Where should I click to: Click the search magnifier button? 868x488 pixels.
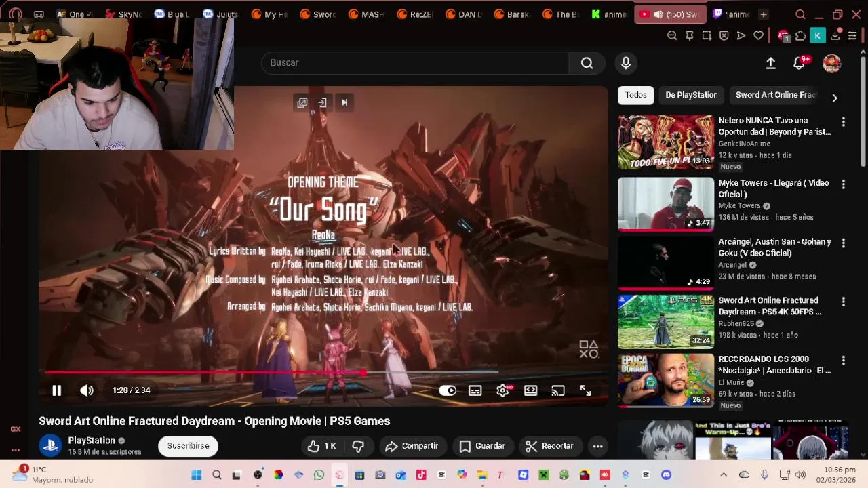click(587, 62)
